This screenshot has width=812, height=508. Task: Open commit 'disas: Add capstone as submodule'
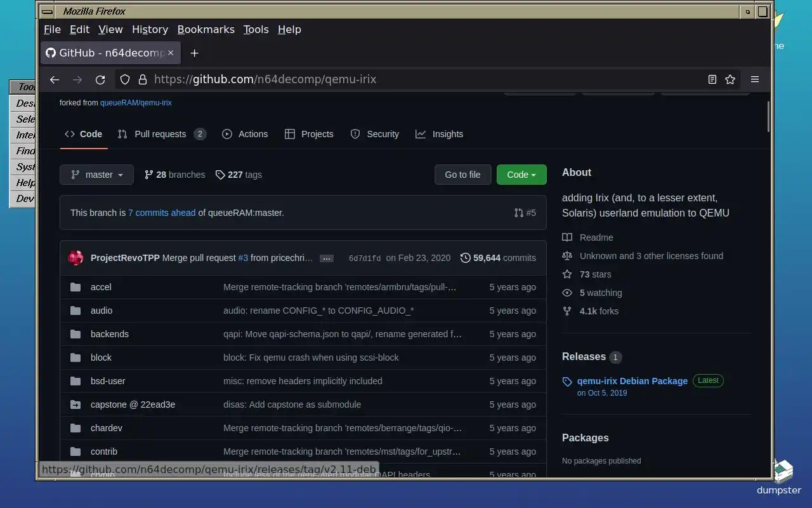click(x=292, y=404)
